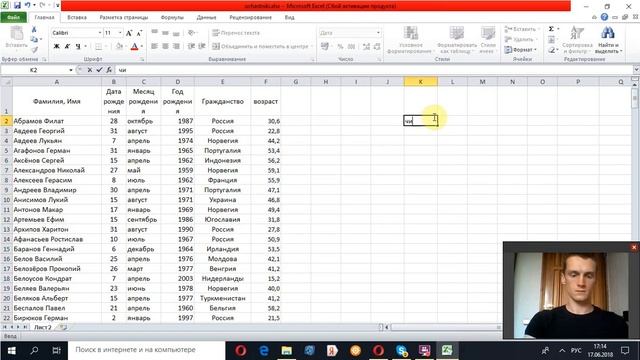
Task: Toggle align text left
Action: tap(154, 46)
